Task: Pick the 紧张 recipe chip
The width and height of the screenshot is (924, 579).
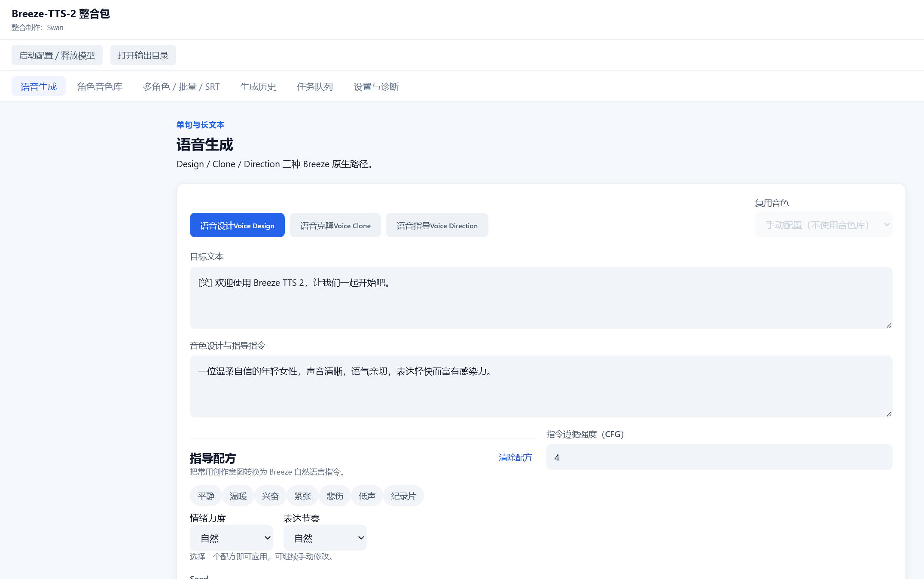Action: point(302,496)
